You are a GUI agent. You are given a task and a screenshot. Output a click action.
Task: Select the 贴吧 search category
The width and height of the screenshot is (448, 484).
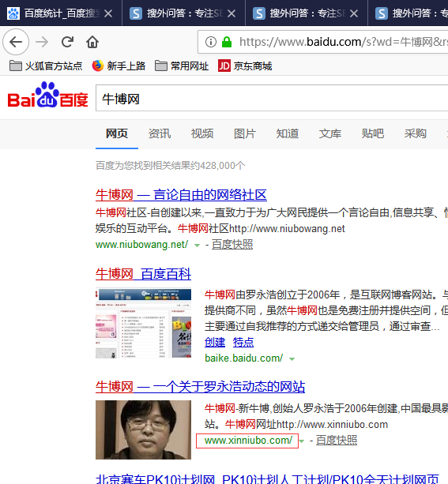pyautogui.click(x=373, y=133)
